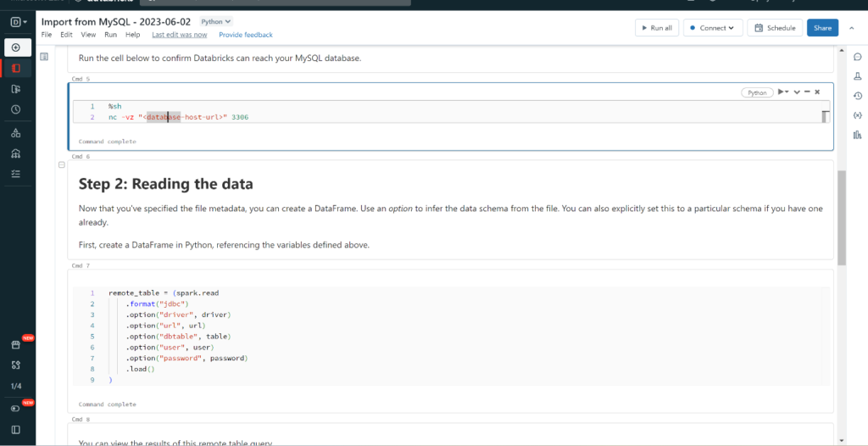Open the Help menu
The image size is (868, 446).
point(133,35)
